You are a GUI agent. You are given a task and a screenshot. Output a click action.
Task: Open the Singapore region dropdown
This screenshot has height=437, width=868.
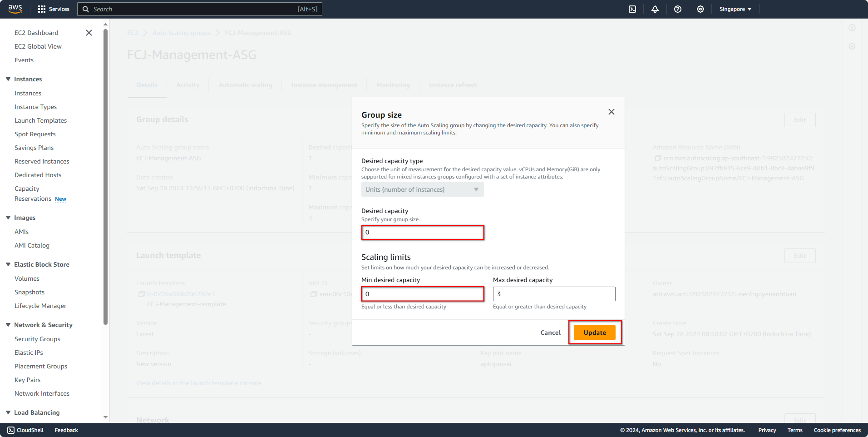click(x=735, y=9)
